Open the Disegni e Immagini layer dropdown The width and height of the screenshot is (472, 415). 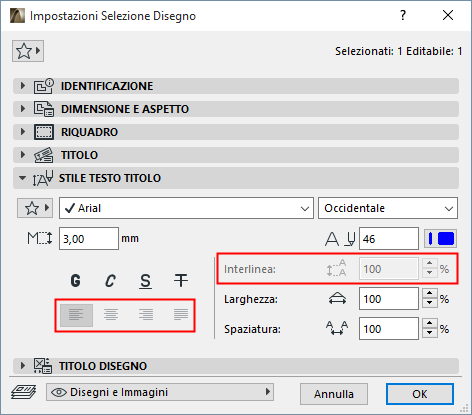tap(160, 392)
